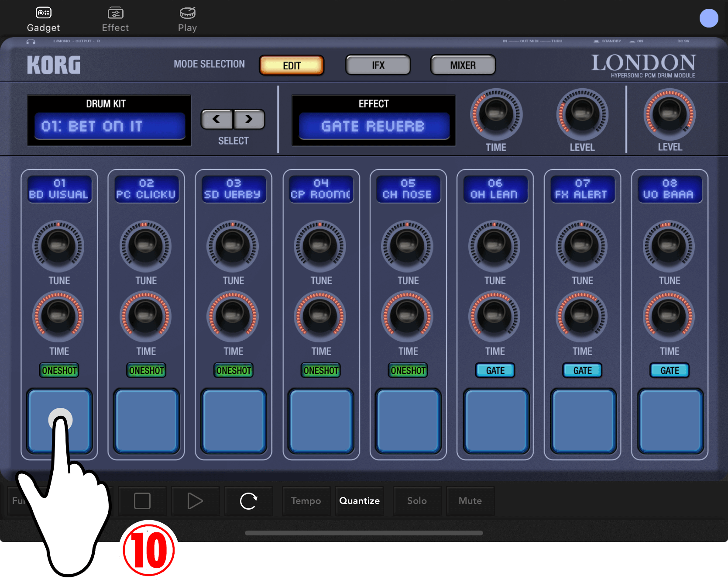The width and height of the screenshot is (728, 583).
Task: Click TUNE knob of channel 02
Action: point(146,246)
